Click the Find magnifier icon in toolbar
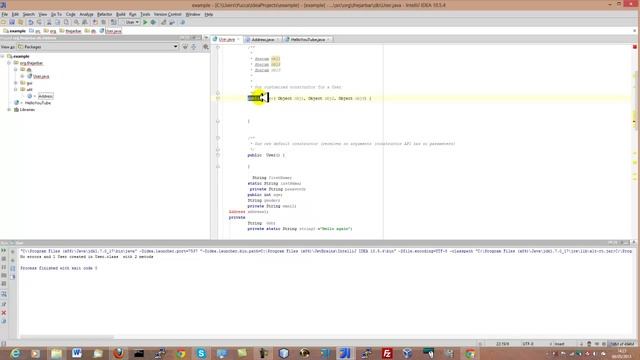 [x=76, y=22]
